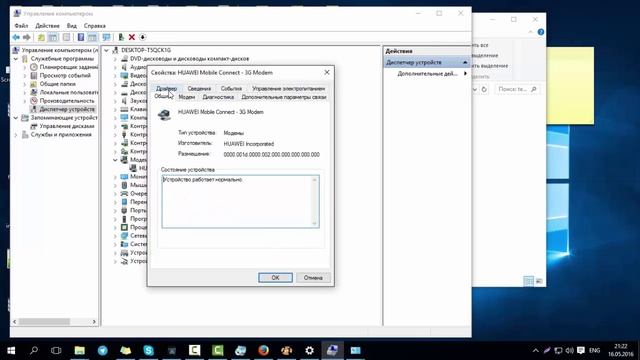Click the Back arrow in the toolbar
Image resolution: width=640 pixels, height=360 pixels.
click(16, 38)
